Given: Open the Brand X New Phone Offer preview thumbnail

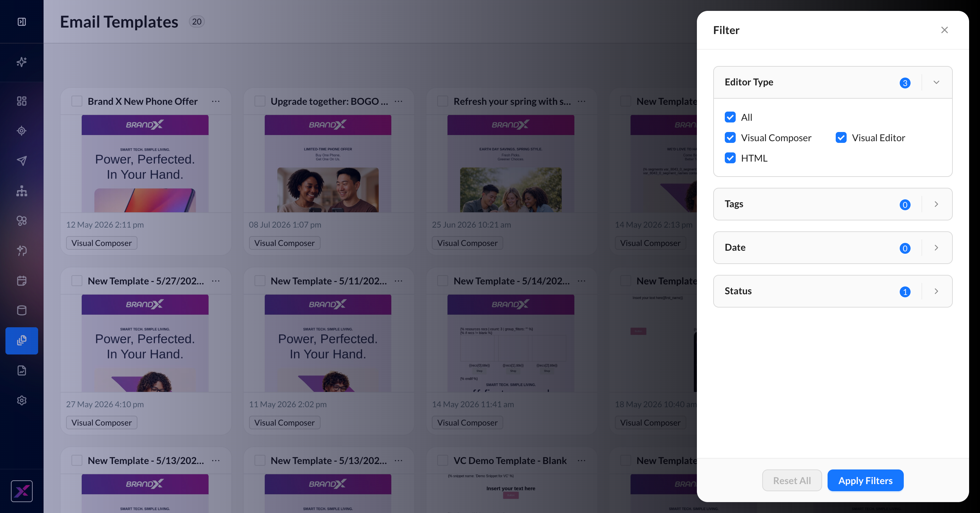Looking at the screenshot, I should pos(145,164).
